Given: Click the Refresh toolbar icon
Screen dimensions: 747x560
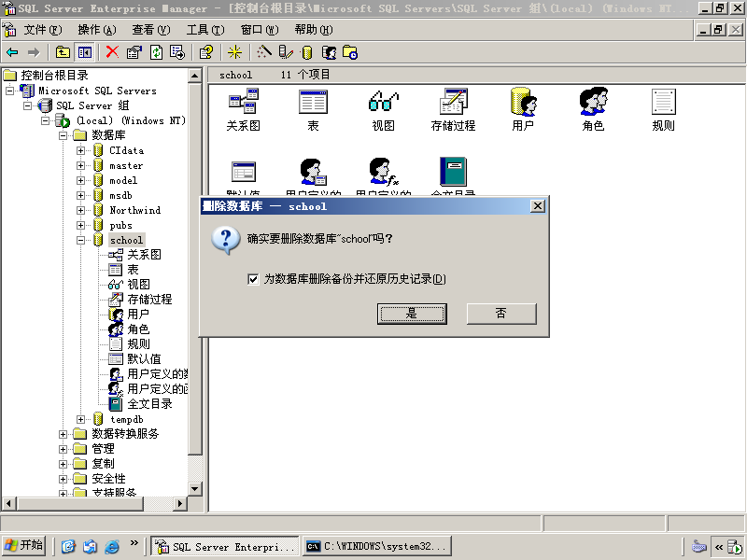Looking at the screenshot, I should [156, 52].
